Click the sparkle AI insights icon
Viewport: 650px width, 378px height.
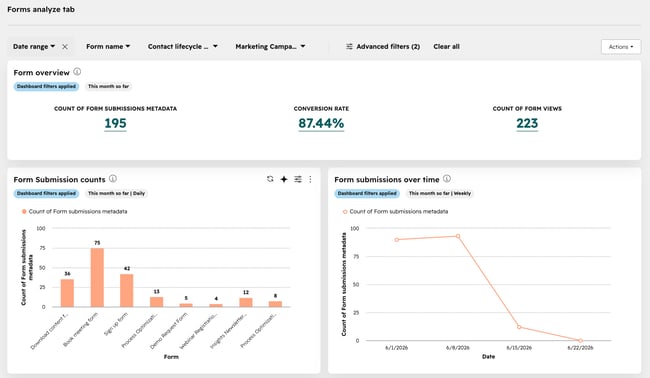coord(284,179)
